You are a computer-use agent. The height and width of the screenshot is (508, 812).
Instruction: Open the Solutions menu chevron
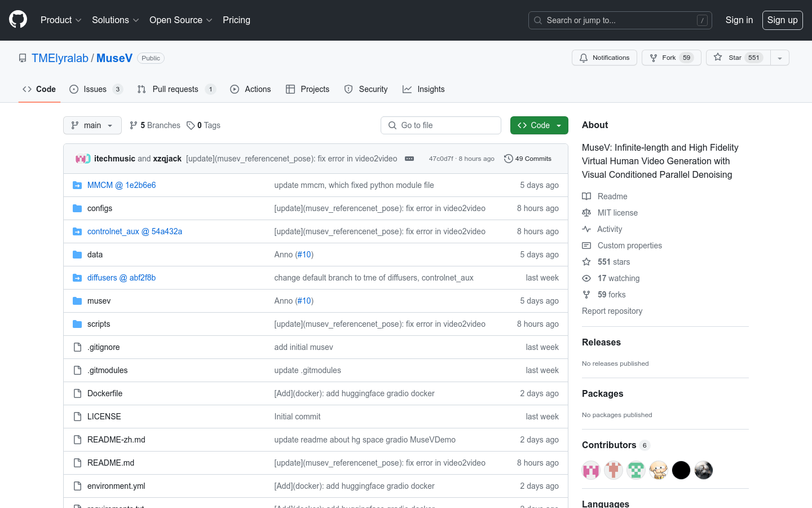136,20
